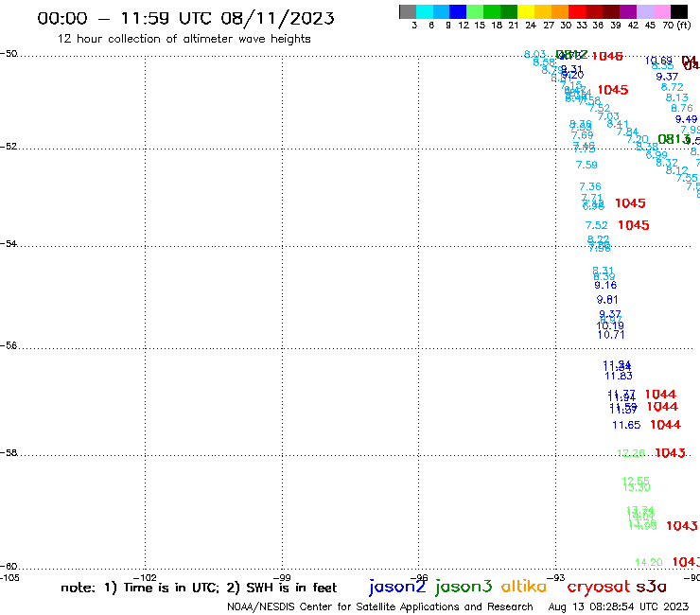The image size is (700, 615).
Task: Click the wave height value '9.16'
Action: pos(605,285)
